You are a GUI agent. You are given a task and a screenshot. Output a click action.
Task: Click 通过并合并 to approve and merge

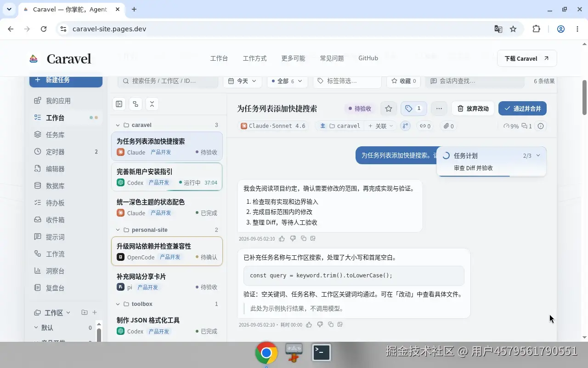[x=522, y=109]
